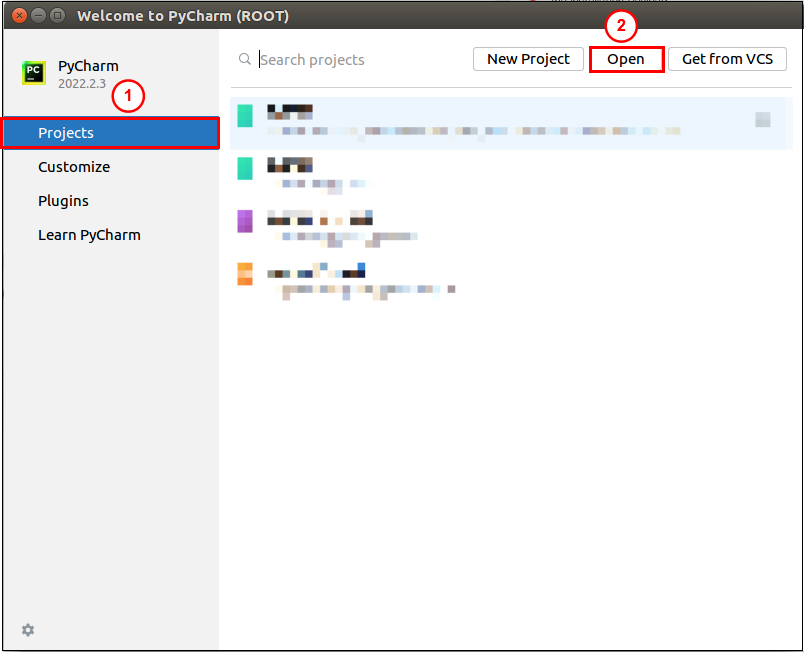Click the Open button
Image resolution: width=804 pixels, height=652 pixels.
click(x=626, y=59)
